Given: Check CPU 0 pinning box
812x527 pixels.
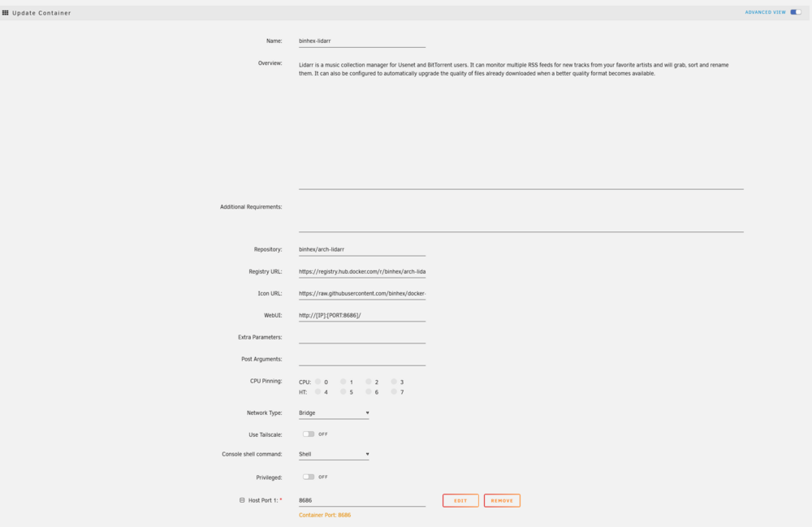Looking at the screenshot, I should [x=318, y=382].
